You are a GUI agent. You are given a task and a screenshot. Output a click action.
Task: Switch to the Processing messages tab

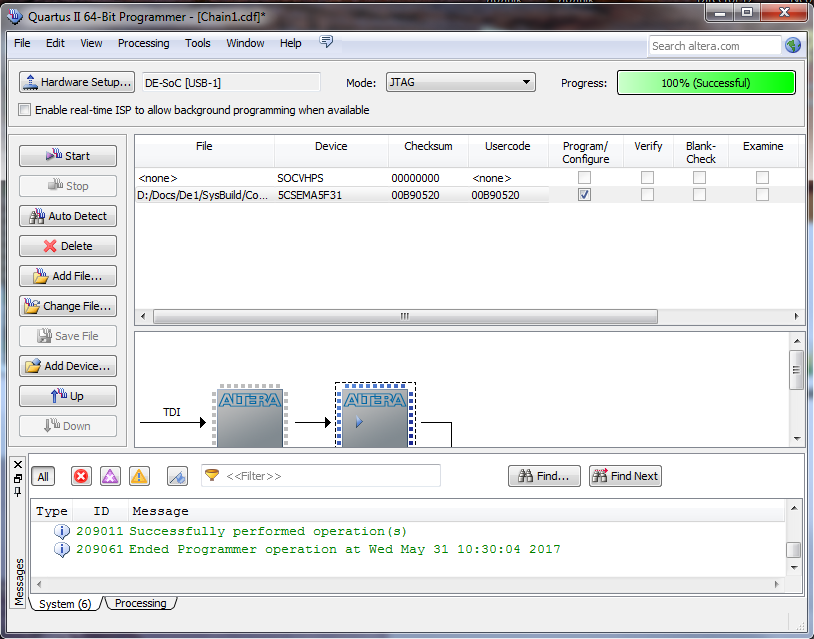click(x=140, y=603)
